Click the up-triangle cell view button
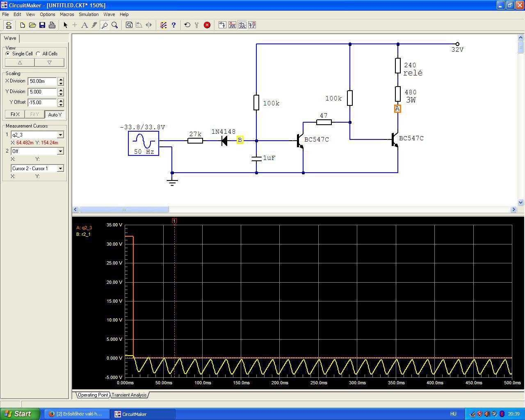525x420 pixels. pos(20,62)
